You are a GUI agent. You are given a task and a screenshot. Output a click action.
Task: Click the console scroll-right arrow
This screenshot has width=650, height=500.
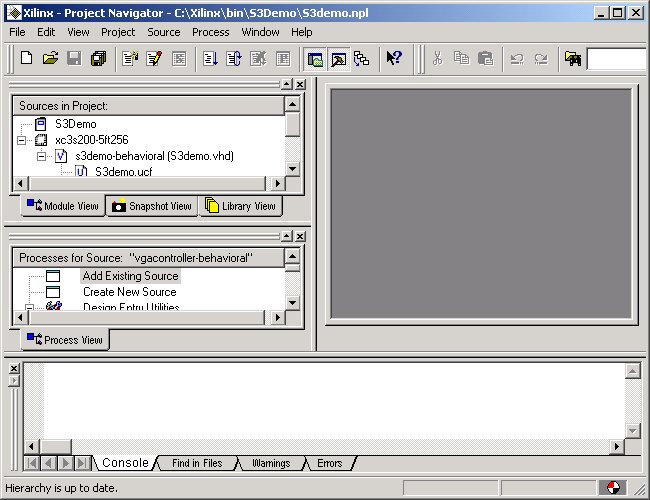(x=617, y=447)
